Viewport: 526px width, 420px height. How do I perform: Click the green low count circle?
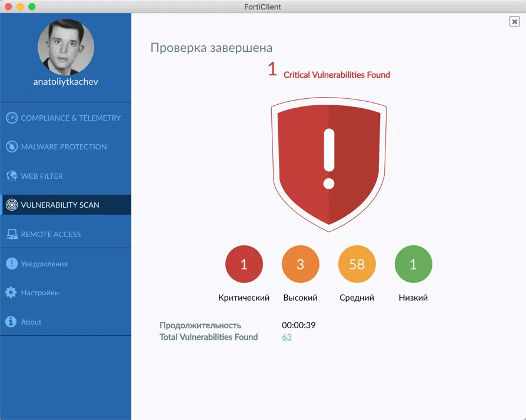click(413, 264)
